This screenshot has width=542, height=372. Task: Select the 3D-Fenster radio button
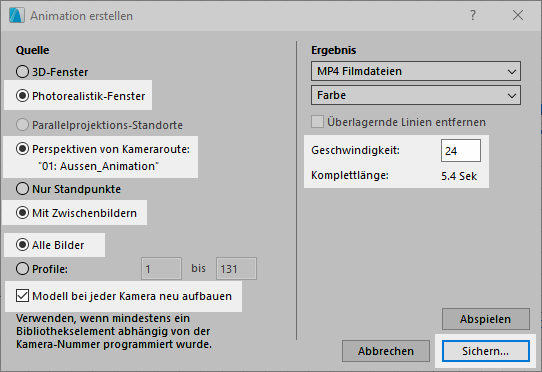point(22,72)
